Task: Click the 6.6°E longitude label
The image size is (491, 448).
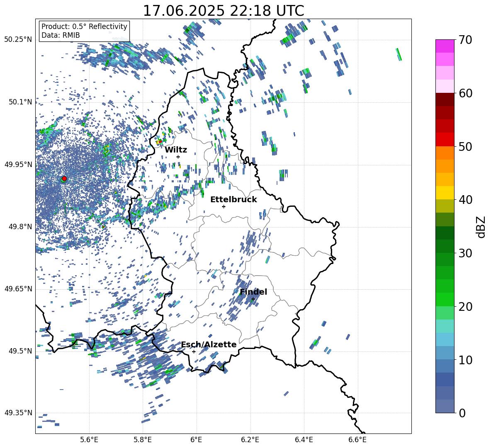Action: (x=357, y=440)
